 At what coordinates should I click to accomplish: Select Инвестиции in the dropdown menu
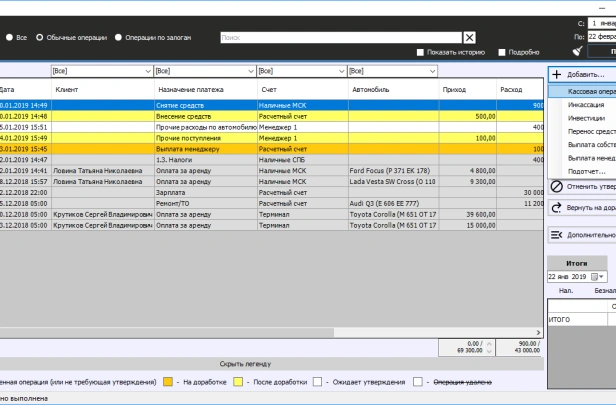point(586,117)
